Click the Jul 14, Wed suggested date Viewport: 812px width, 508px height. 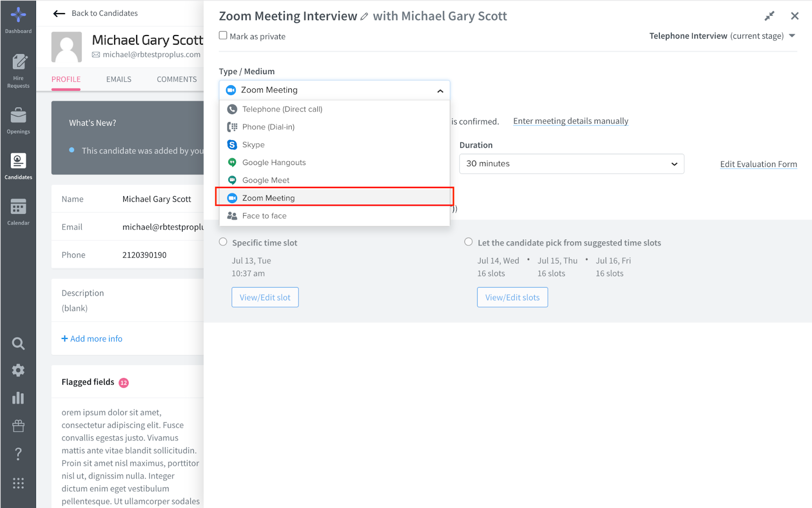(x=498, y=261)
